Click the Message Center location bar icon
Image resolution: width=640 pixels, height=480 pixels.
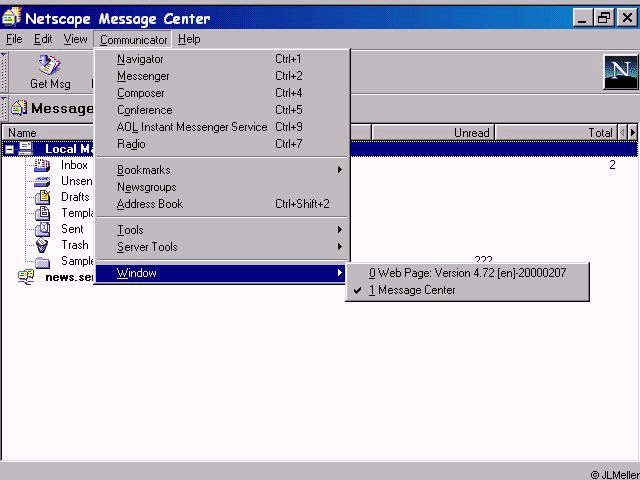pyautogui.click(x=19, y=108)
